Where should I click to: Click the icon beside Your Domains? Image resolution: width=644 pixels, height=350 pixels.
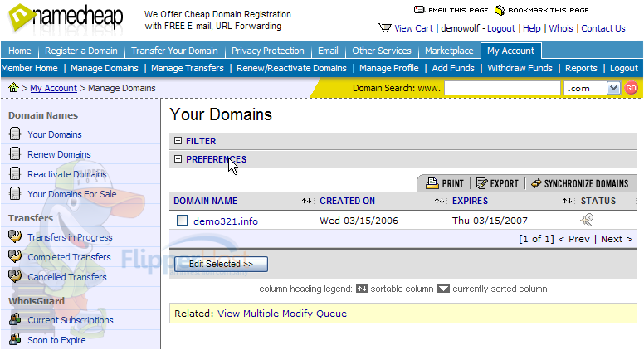15,134
